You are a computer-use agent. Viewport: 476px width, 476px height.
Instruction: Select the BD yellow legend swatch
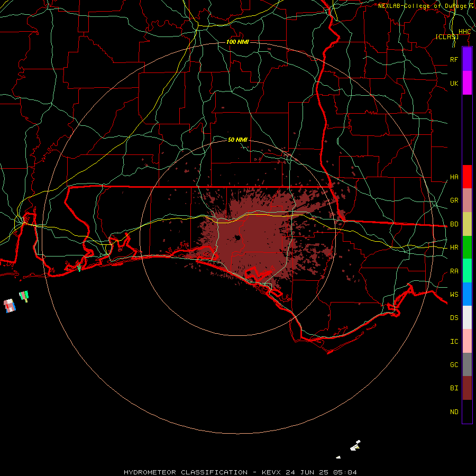(x=467, y=224)
